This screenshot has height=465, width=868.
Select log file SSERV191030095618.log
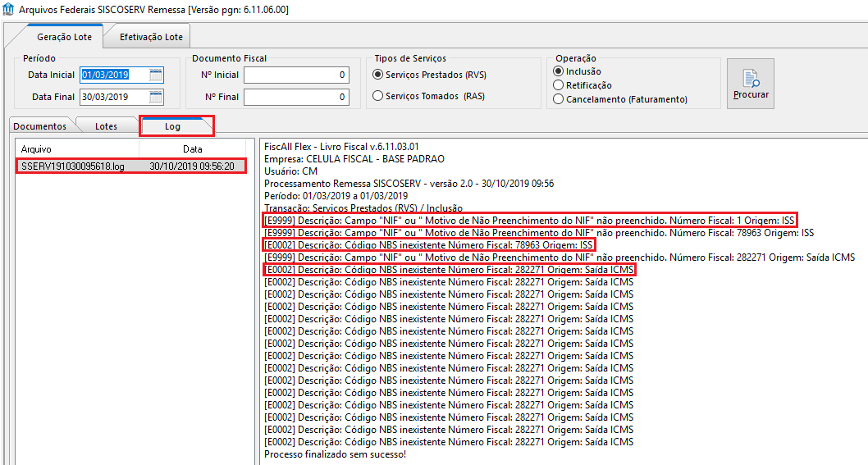pos(130,166)
